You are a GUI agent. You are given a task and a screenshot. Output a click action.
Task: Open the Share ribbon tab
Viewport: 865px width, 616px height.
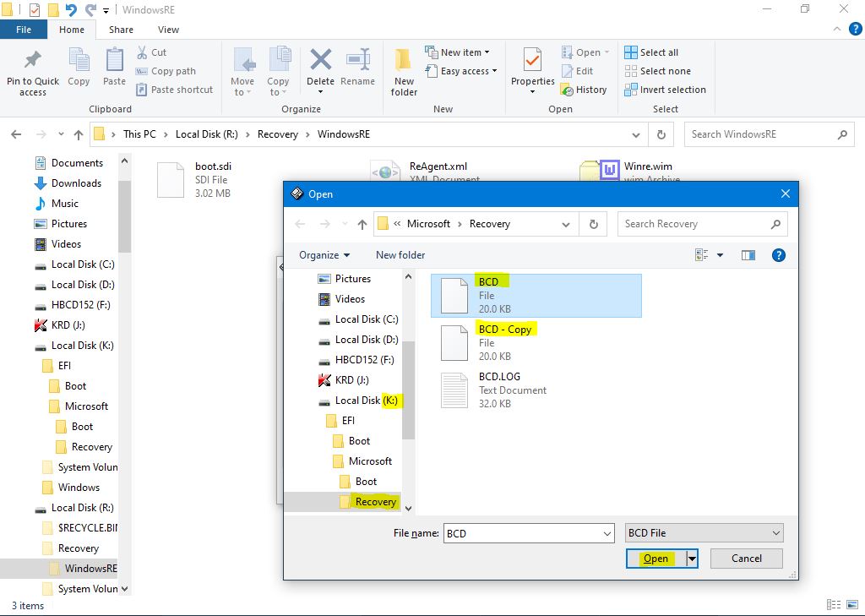(x=121, y=30)
